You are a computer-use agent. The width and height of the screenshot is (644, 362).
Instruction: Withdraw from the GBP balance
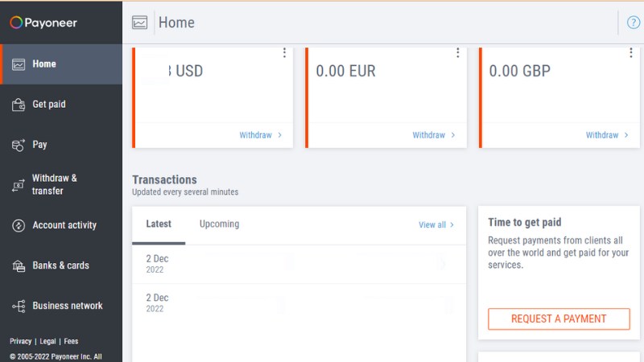click(x=607, y=135)
